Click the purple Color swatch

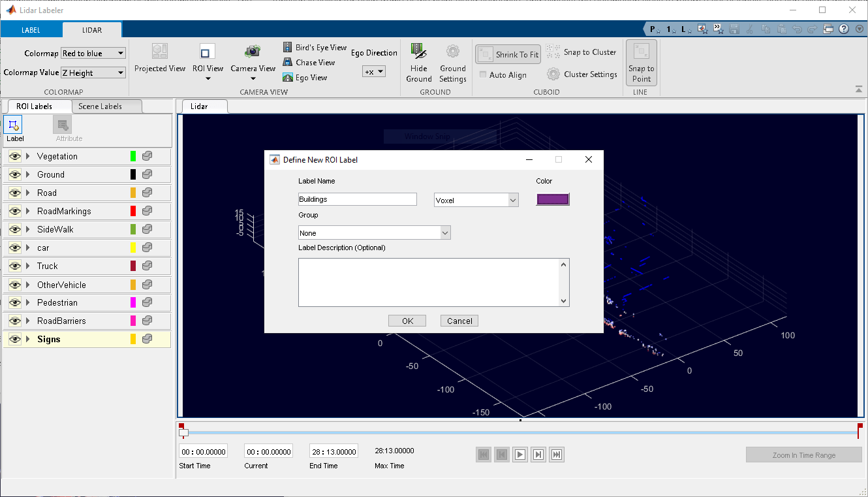(553, 200)
